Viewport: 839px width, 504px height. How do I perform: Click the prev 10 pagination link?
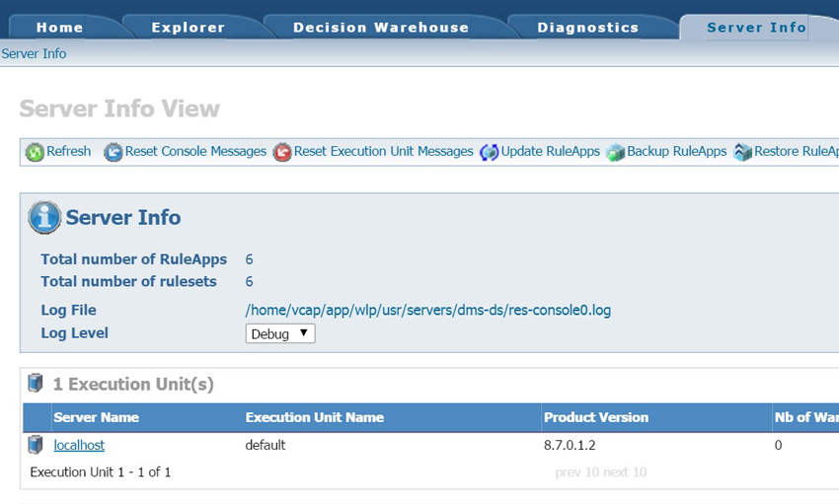[x=577, y=472]
